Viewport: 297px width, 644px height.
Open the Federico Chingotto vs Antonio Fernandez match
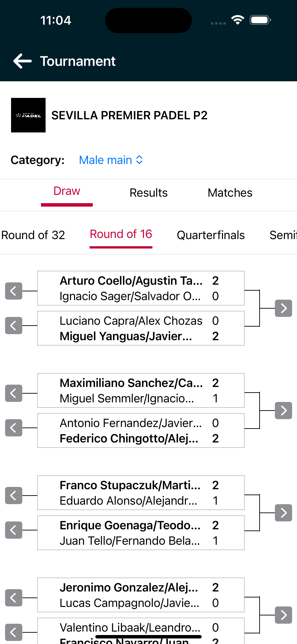point(141,430)
